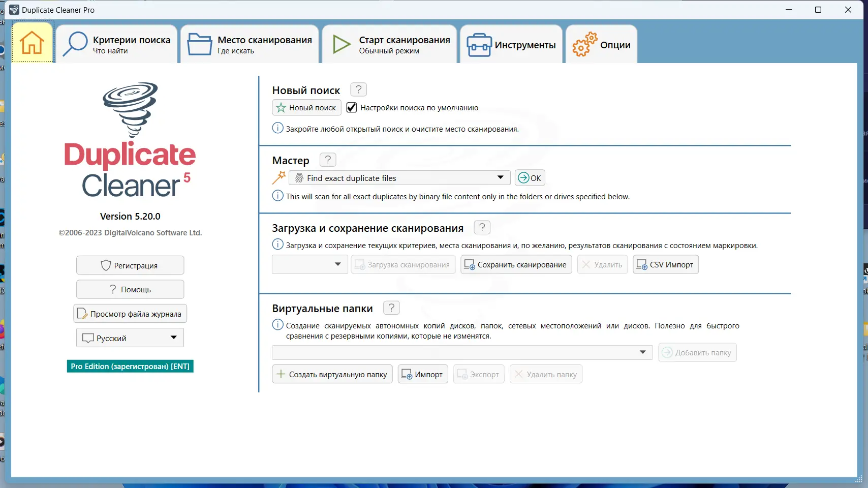Click help icon beside Новый поиск heading
The image size is (868, 488).
(358, 89)
